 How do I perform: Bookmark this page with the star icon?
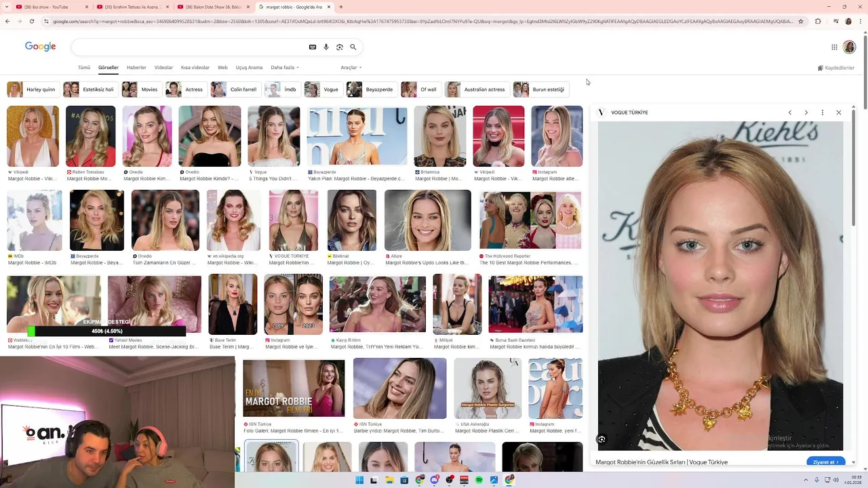tap(801, 21)
